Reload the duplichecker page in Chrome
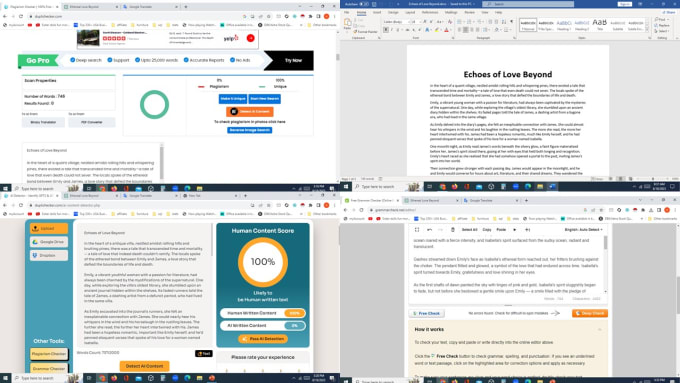 tap(21, 16)
